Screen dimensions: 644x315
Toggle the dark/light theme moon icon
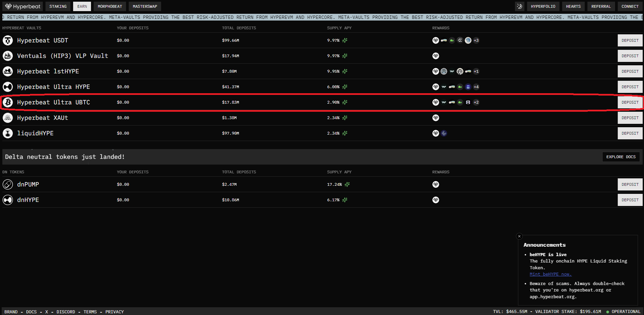pos(519,6)
